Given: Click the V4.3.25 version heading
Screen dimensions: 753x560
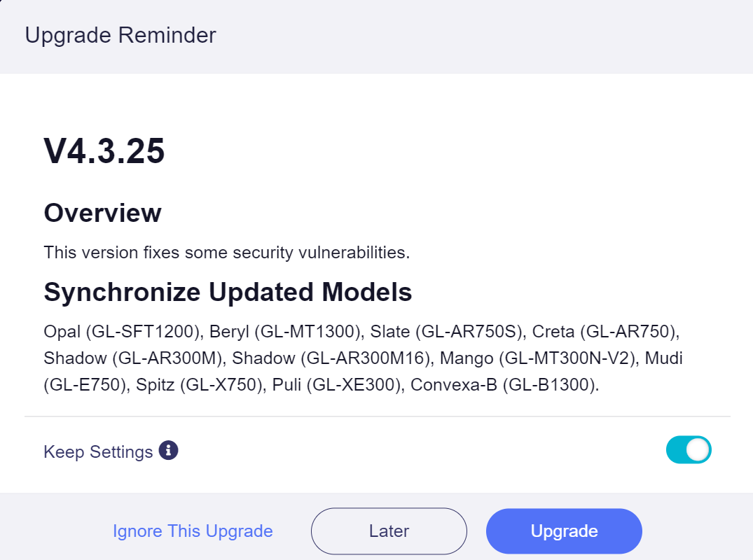Looking at the screenshot, I should 104,151.
